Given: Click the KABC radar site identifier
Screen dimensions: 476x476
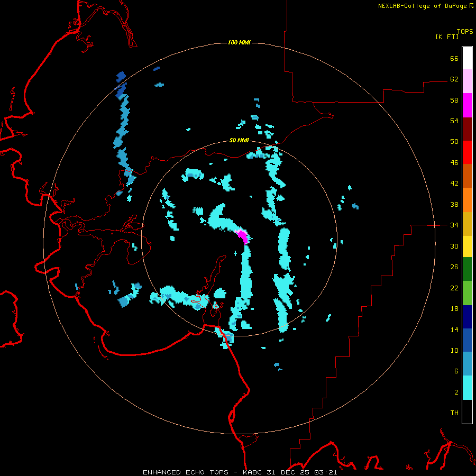Looking at the screenshot, I should click(x=253, y=472).
